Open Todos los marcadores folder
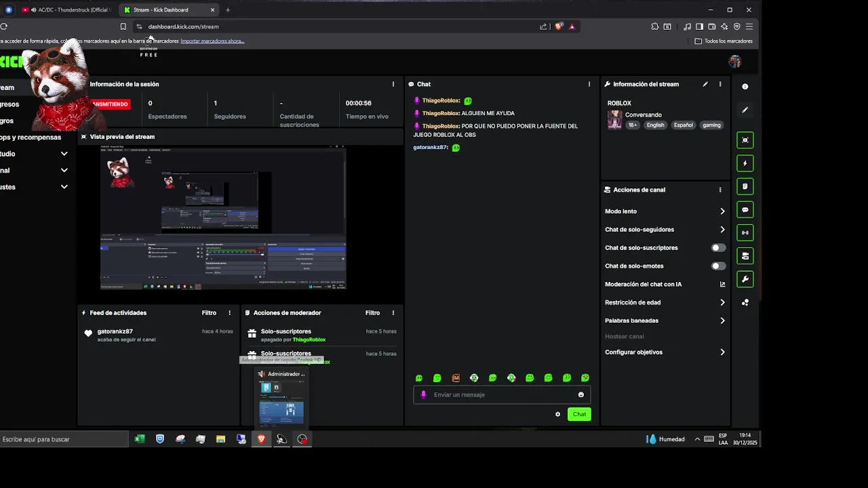Screen dimensions: 868x488 click(x=724, y=41)
